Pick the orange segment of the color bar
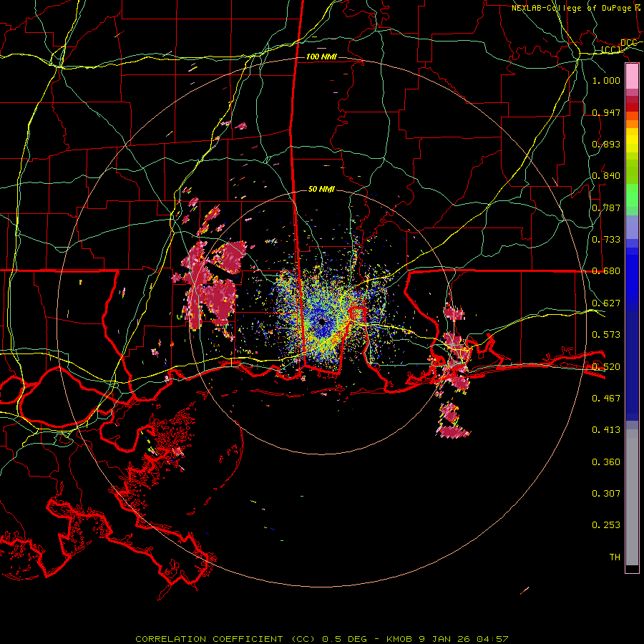This screenshot has height=644, width=644. point(632,124)
